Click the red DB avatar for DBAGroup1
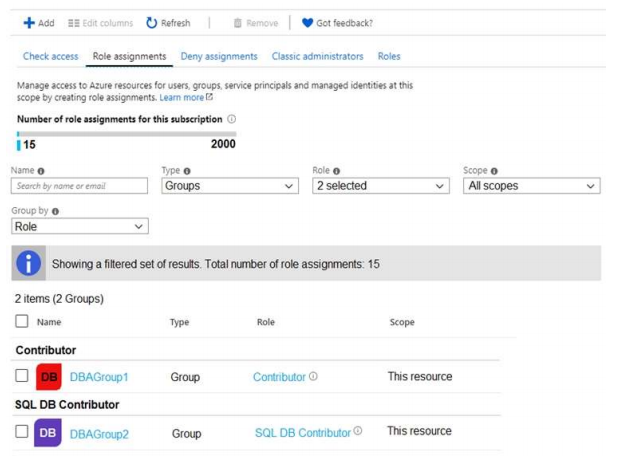The image size is (623, 475). point(48,377)
